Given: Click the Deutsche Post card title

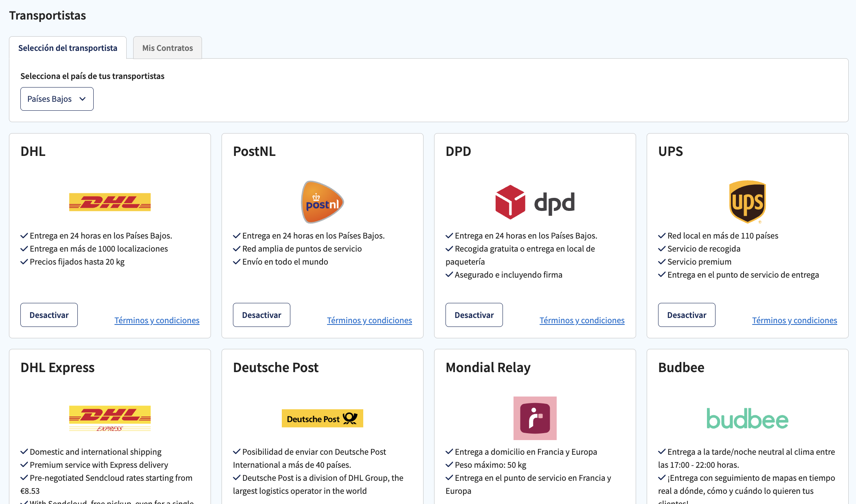Looking at the screenshot, I should 276,368.
